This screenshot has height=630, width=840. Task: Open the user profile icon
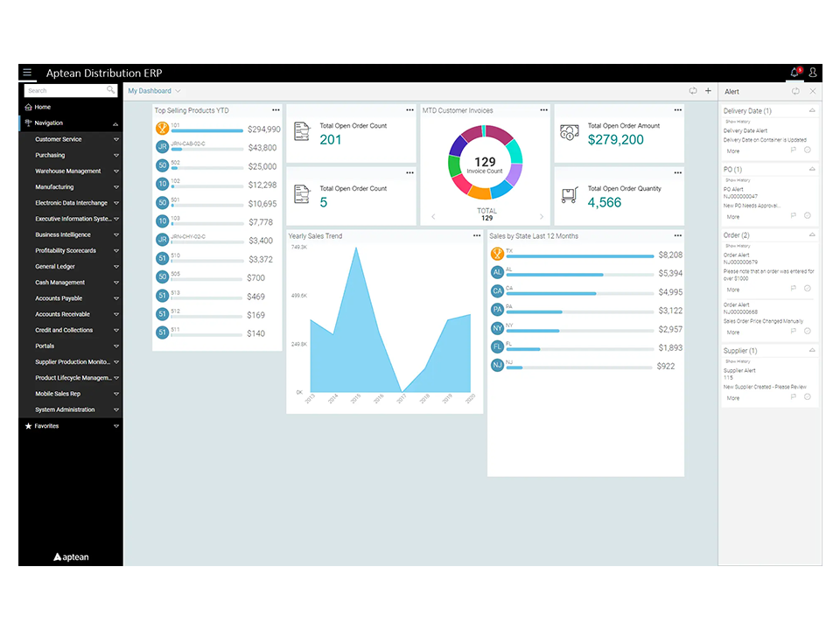(813, 73)
